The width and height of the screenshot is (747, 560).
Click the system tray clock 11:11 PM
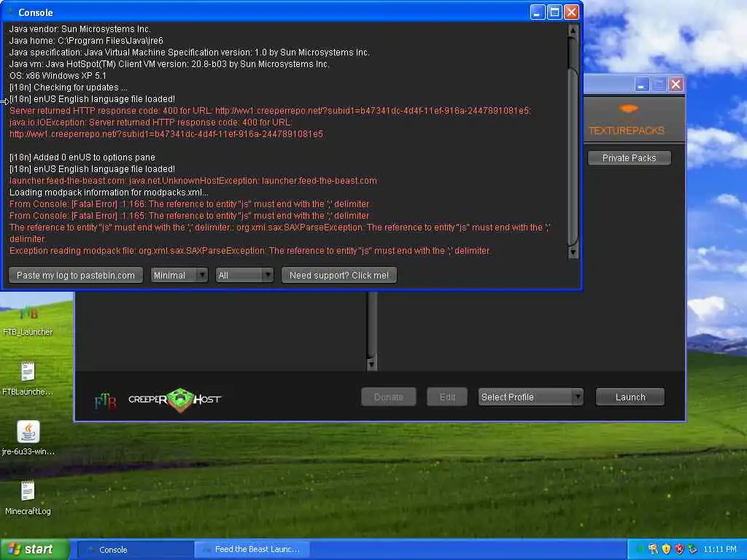(720, 549)
